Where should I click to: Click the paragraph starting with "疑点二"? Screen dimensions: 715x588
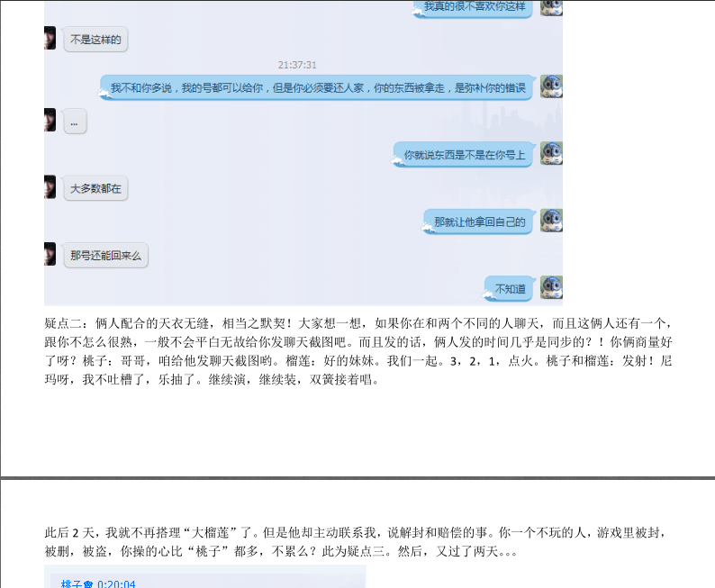(357, 350)
